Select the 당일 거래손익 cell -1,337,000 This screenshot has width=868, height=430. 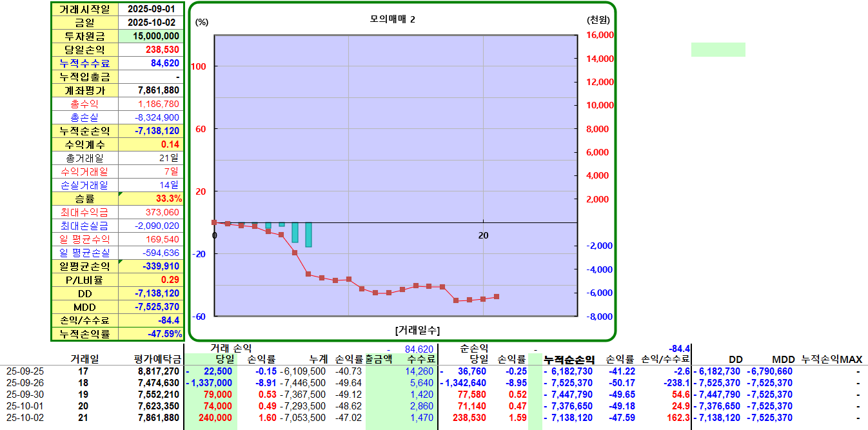click(211, 383)
